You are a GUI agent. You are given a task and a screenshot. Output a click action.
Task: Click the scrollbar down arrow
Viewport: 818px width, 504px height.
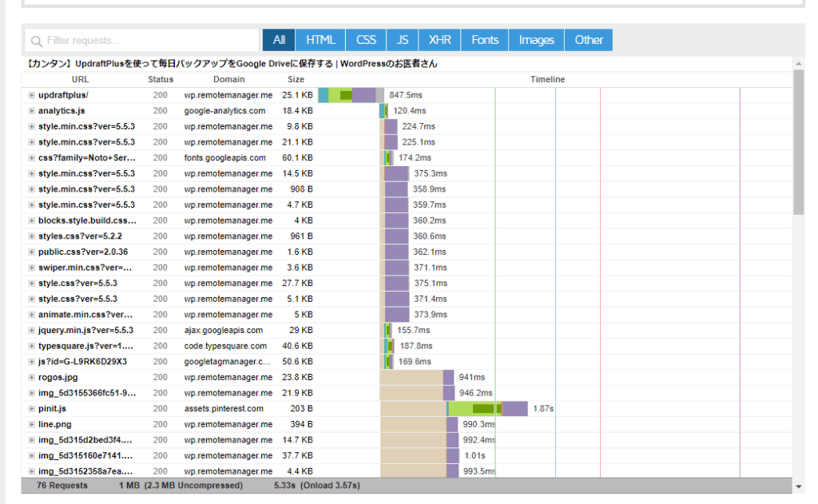tap(798, 486)
